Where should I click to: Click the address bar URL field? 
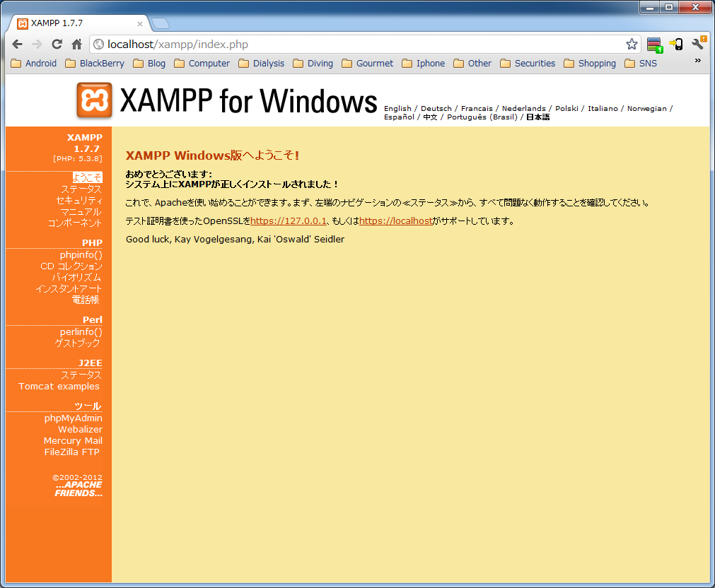[365, 45]
